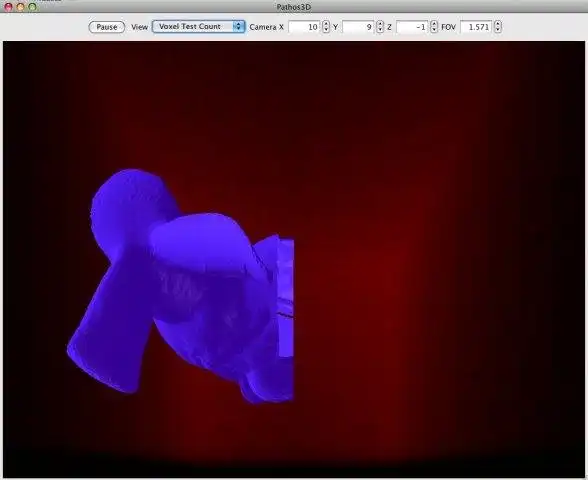Click the Pause button
Image resolution: width=588 pixels, height=480 pixels.
click(x=106, y=27)
